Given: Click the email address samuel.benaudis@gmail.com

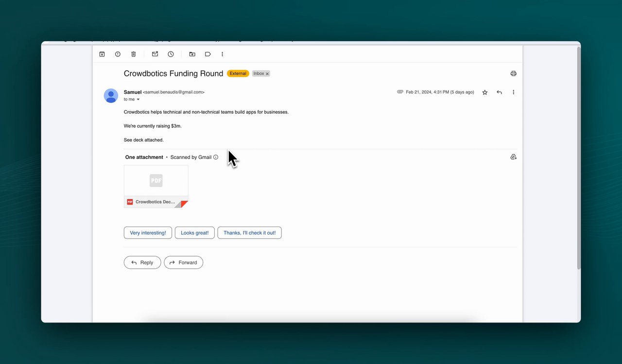Looking at the screenshot, I should point(173,92).
